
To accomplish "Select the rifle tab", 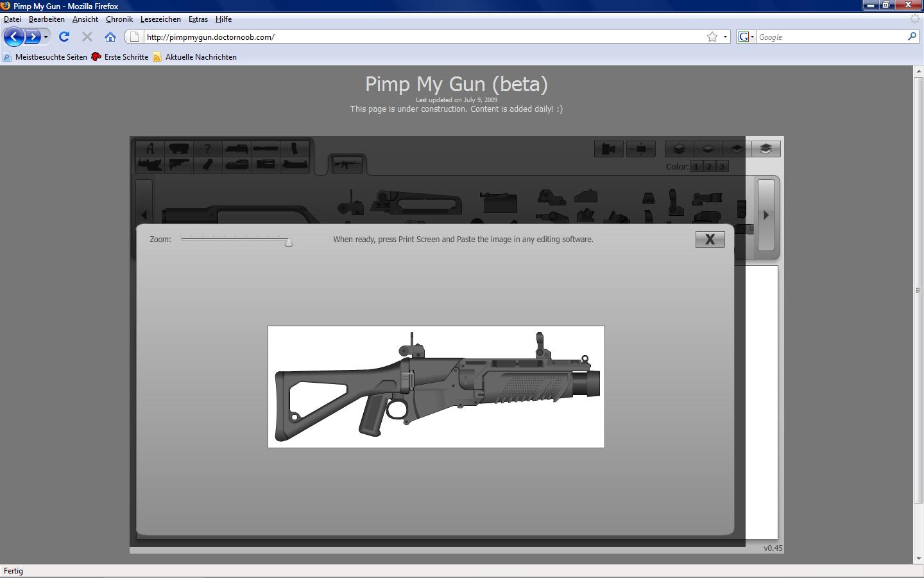I will (347, 164).
